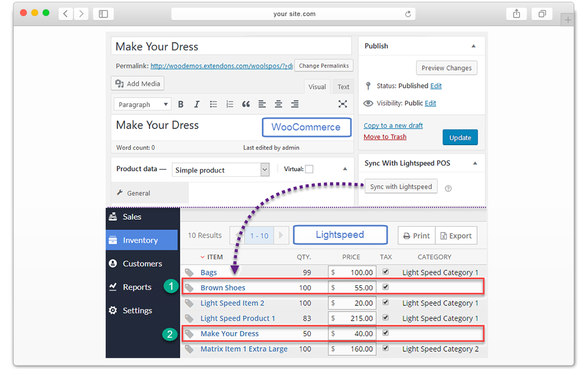
Task: Insert a numbered list
Action: pyautogui.click(x=230, y=104)
